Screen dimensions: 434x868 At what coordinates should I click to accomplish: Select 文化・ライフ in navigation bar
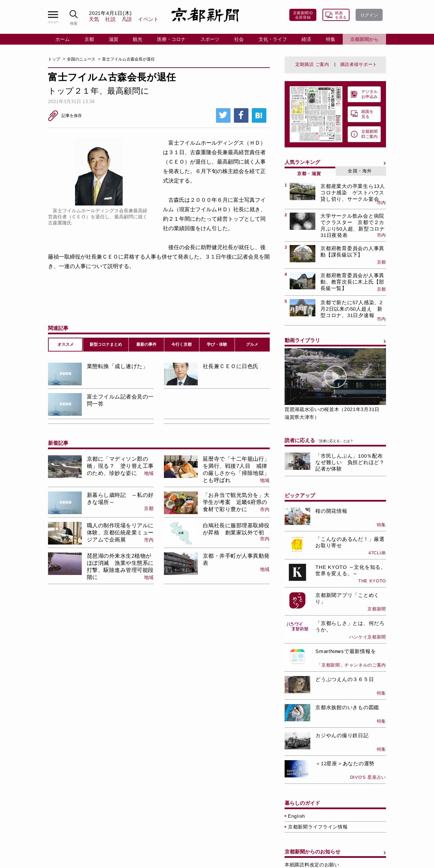(x=273, y=39)
